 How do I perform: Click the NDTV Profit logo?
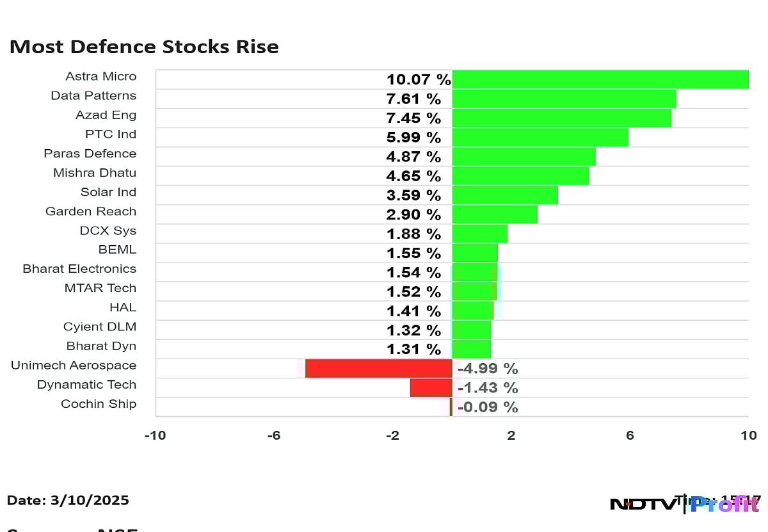684,504
